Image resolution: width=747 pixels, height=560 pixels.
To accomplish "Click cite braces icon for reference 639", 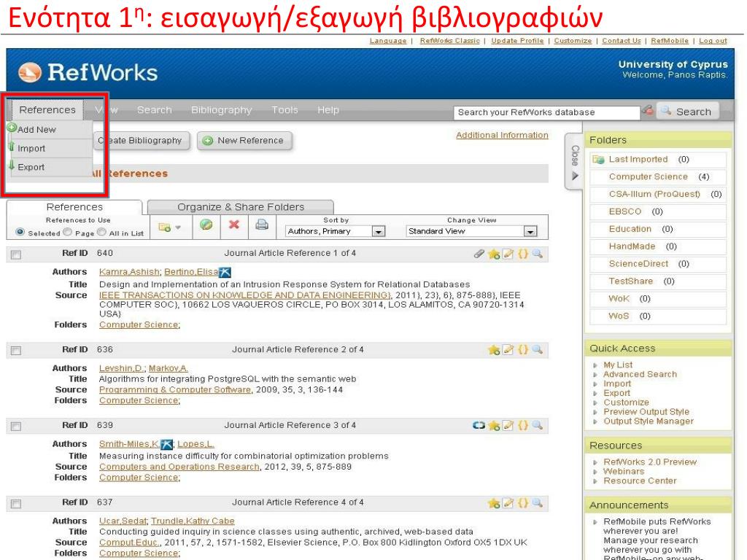I will pyautogui.click(x=523, y=425).
